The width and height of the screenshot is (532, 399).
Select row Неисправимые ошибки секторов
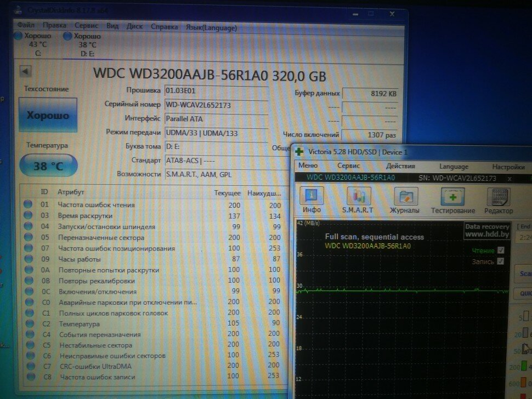(x=155, y=356)
